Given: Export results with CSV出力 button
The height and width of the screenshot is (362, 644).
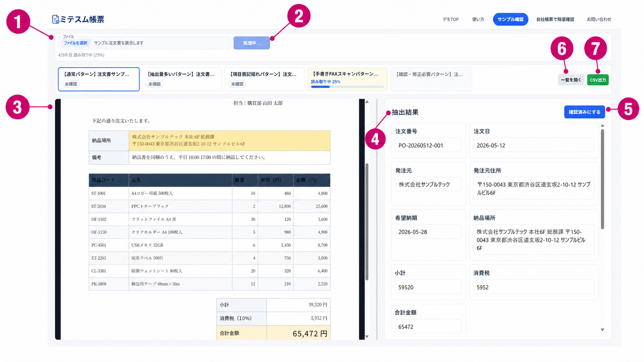Looking at the screenshot, I should pos(598,80).
